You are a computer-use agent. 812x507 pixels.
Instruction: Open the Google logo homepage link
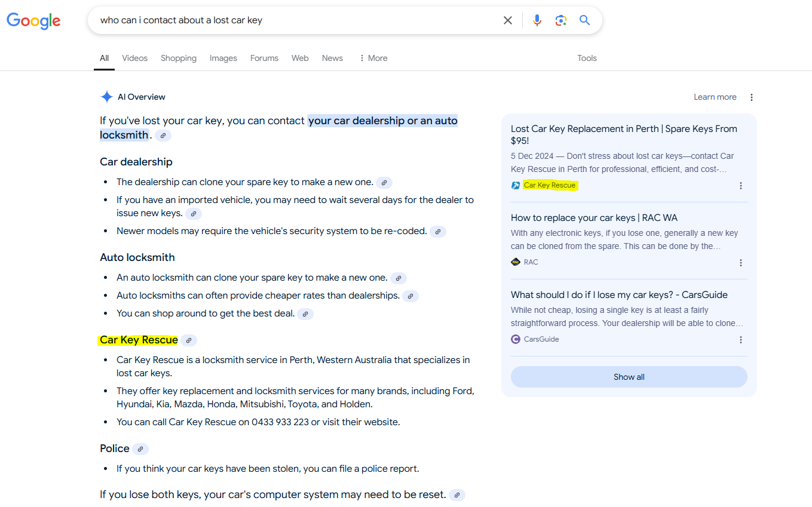click(x=33, y=20)
